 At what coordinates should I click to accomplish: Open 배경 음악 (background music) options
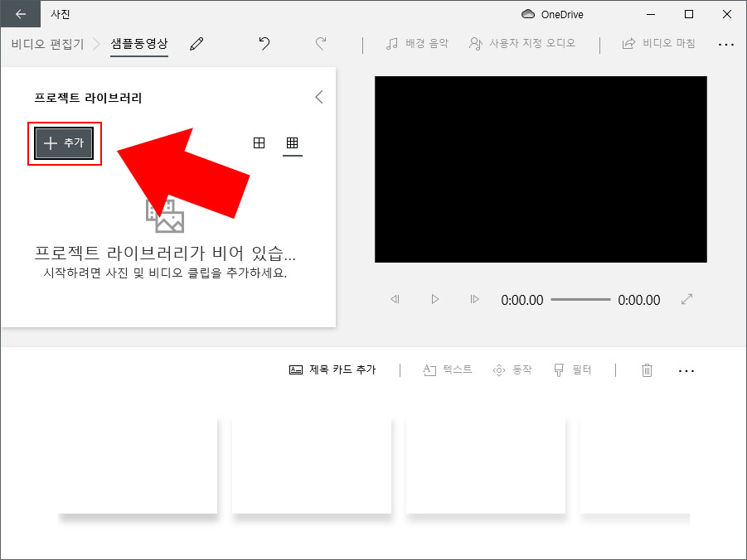click(x=420, y=46)
